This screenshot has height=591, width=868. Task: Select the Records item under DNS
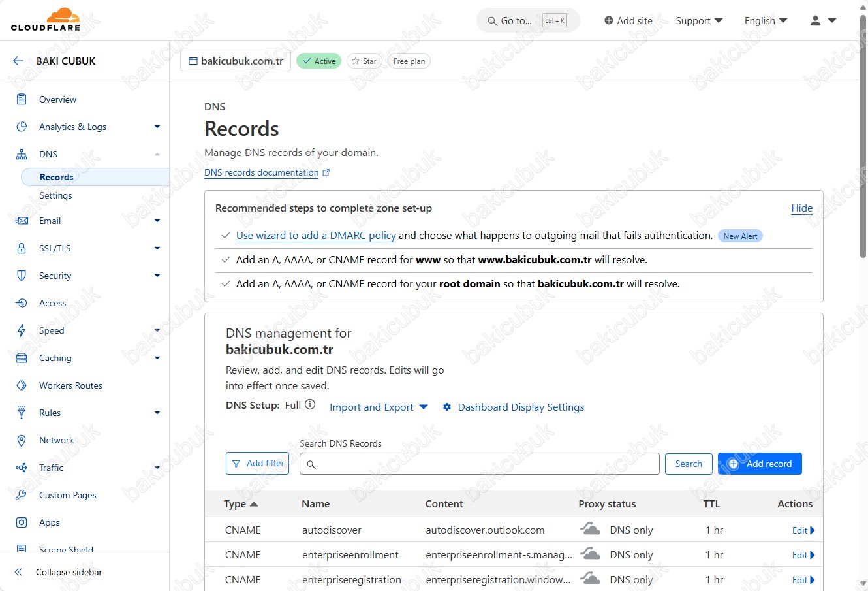click(95, 177)
